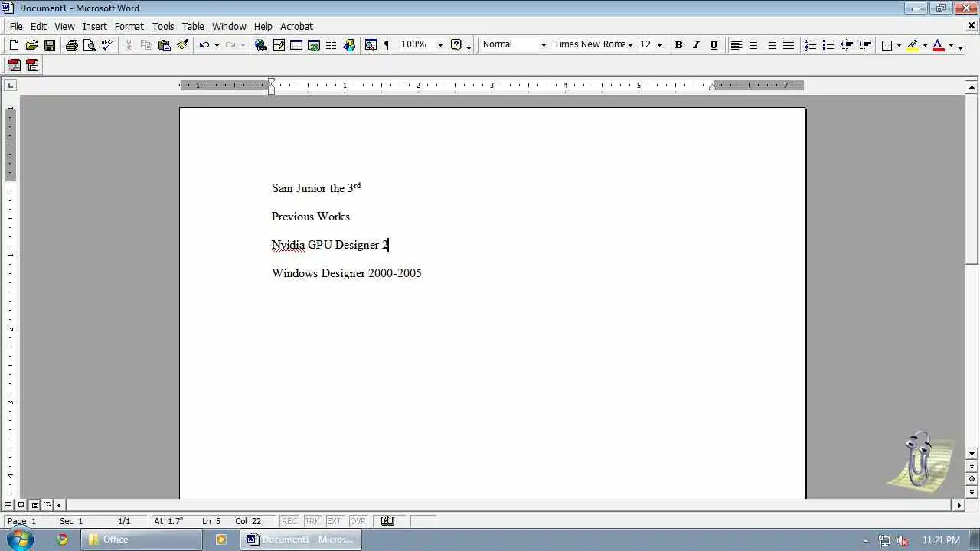The height and width of the screenshot is (551, 980).
Task: Toggle underline formatting
Action: [x=714, y=45]
